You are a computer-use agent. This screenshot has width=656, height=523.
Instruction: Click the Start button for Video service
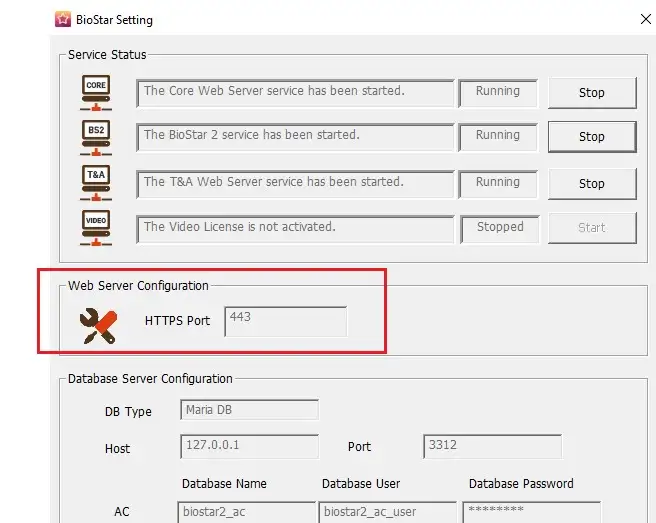(x=592, y=228)
